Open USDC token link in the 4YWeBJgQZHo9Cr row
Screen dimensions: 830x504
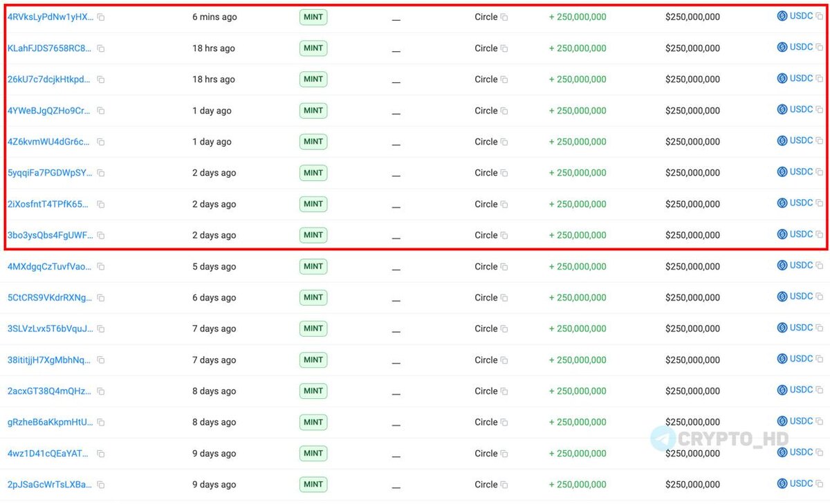(x=801, y=109)
